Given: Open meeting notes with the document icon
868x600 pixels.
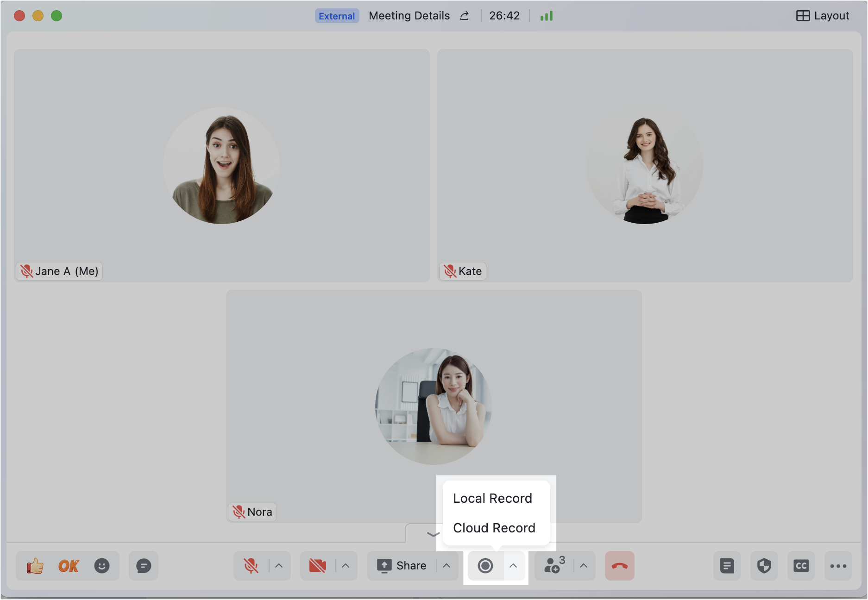Looking at the screenshot, I should point(727,565).
